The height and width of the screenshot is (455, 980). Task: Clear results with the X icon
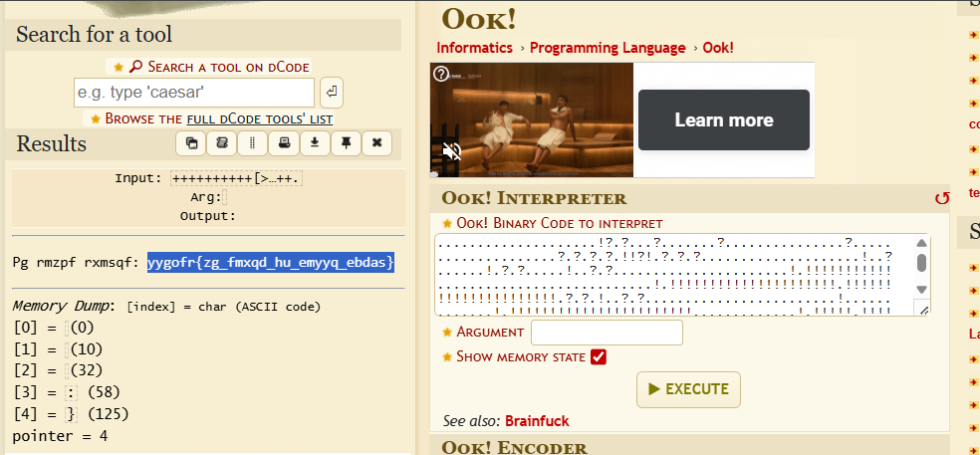(376, 143)
